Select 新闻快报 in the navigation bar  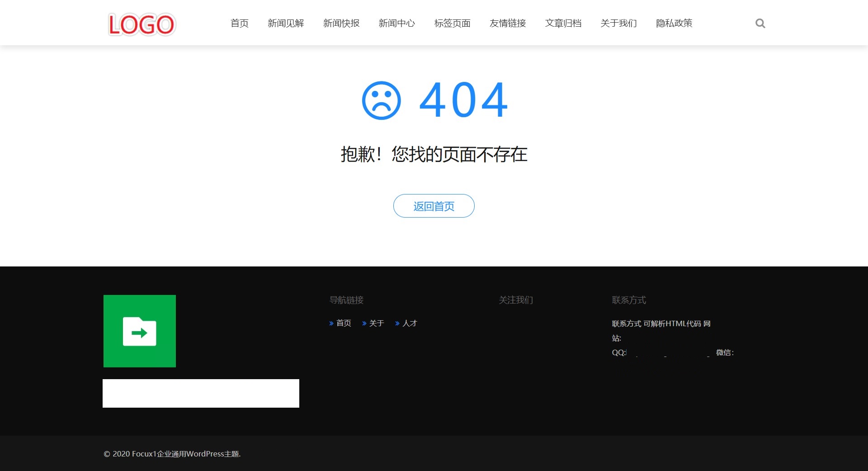pyautogui.click(x=341, y=24)
